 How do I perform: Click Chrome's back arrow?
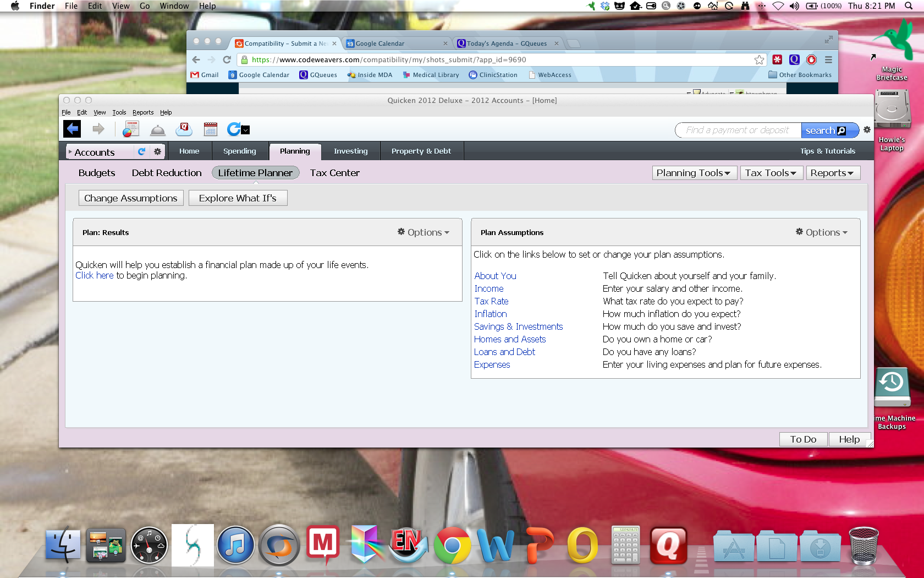pyautogui.click(x=196, y=59)
